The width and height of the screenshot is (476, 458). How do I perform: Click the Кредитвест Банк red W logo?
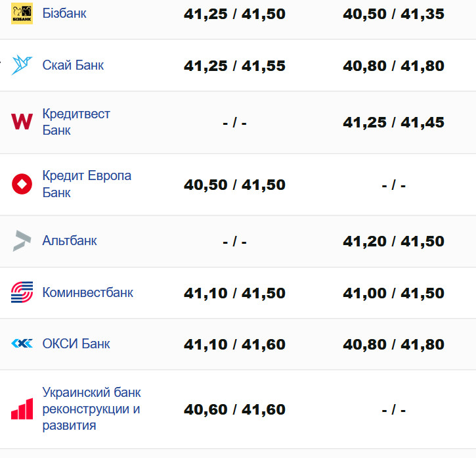pos(22,122)
